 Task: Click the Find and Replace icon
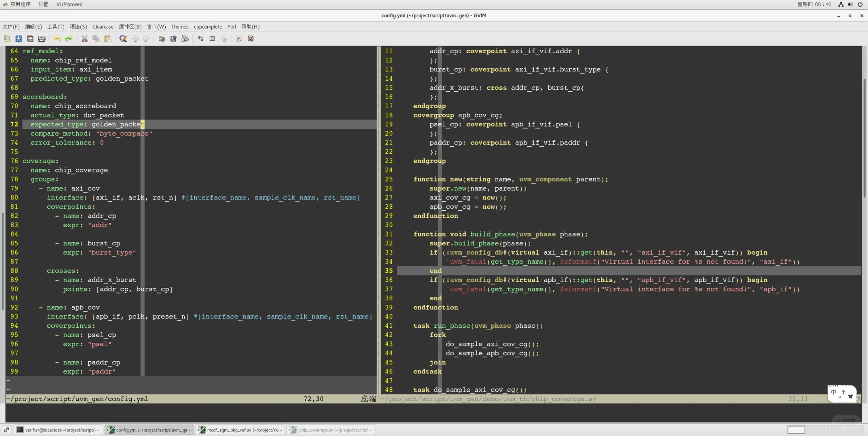(123, 39)
